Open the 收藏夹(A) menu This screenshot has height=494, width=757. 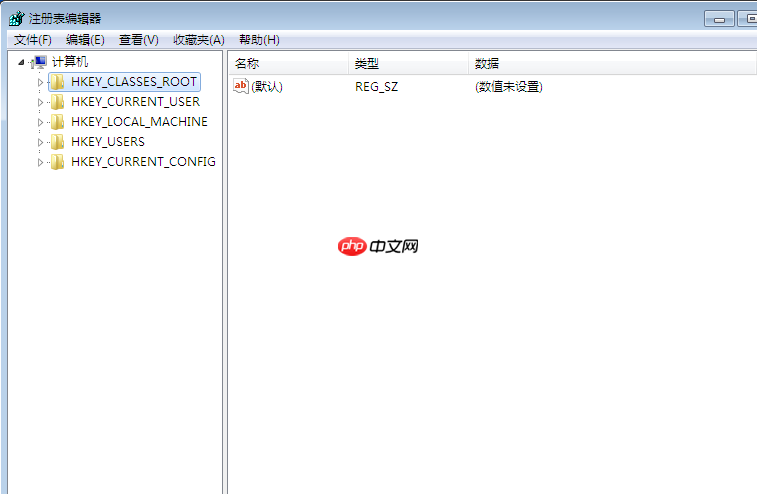pyautogui.click(x=199, y=40)
